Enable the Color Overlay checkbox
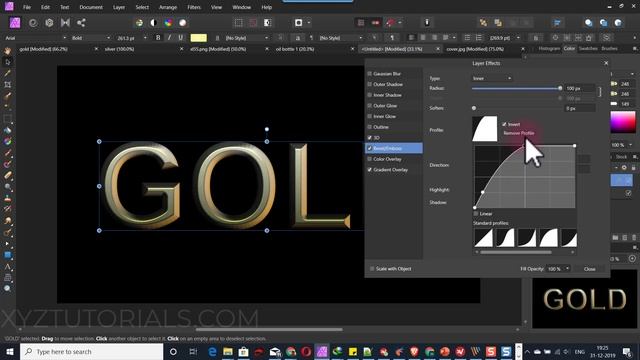640x360 pixels. (x=369, y=159)
